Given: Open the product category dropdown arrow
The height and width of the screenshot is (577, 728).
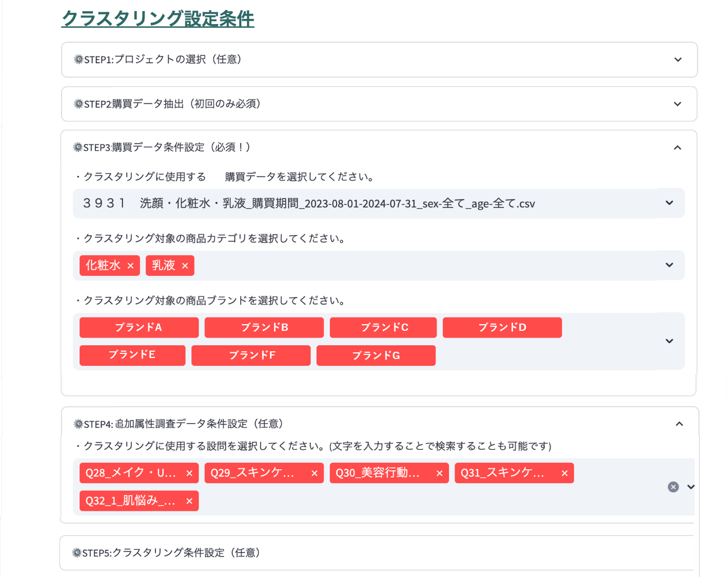Looking at the screenshot, I should pos(670,265).
